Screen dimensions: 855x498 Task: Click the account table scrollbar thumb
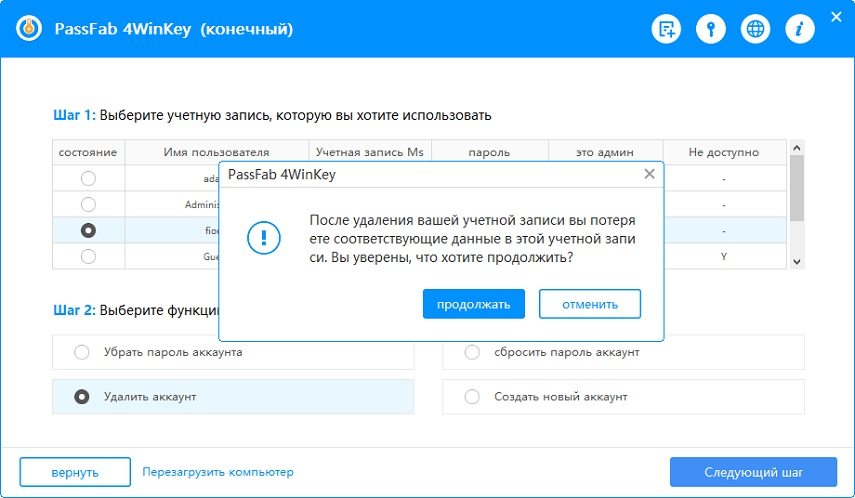(797, 188)
